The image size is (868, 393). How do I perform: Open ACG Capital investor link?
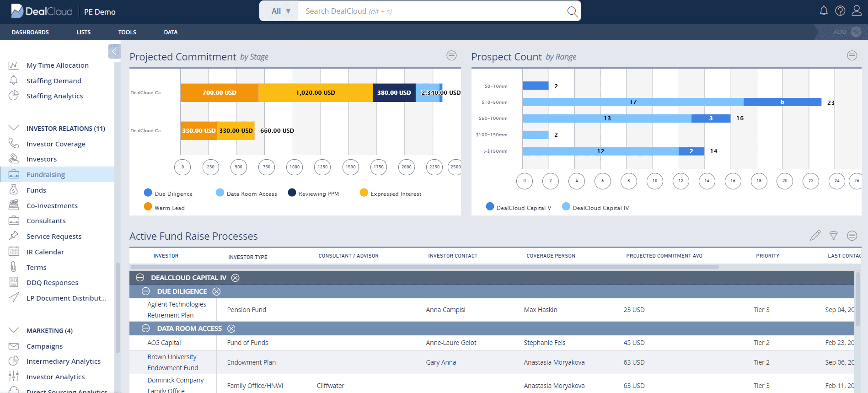[x=164, y=343]
